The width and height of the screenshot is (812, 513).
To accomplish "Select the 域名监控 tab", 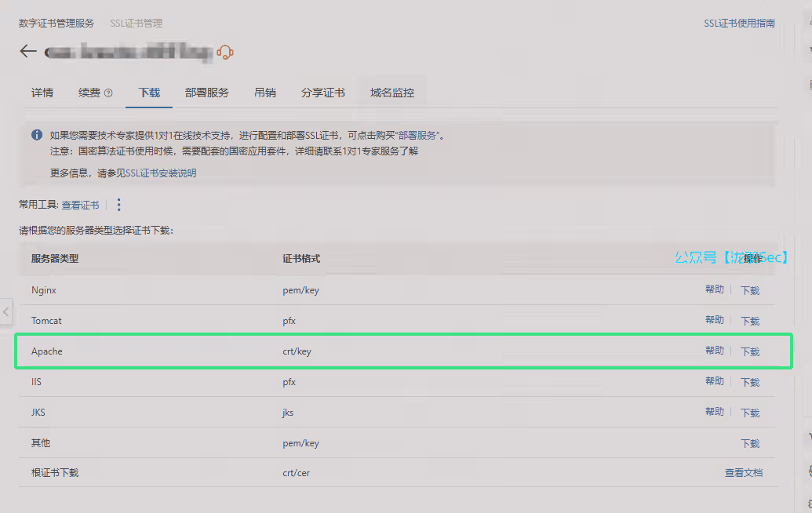I will [392, 93].
